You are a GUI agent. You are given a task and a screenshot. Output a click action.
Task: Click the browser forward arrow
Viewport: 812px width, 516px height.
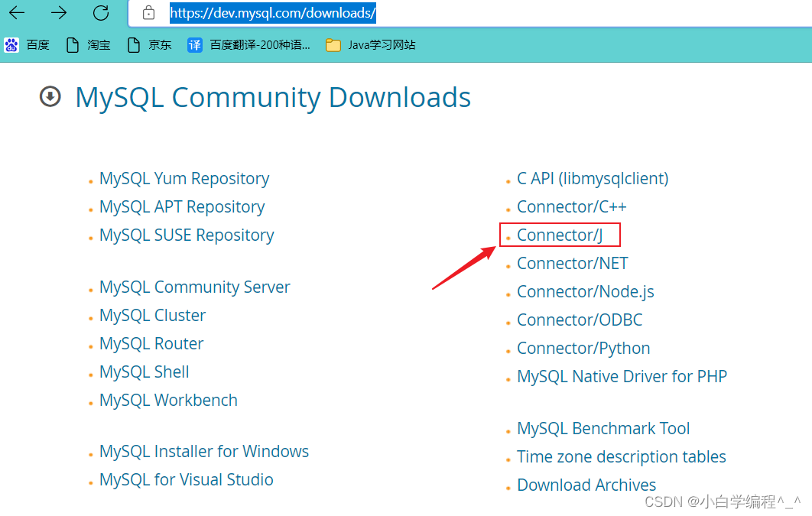(59, 12)
